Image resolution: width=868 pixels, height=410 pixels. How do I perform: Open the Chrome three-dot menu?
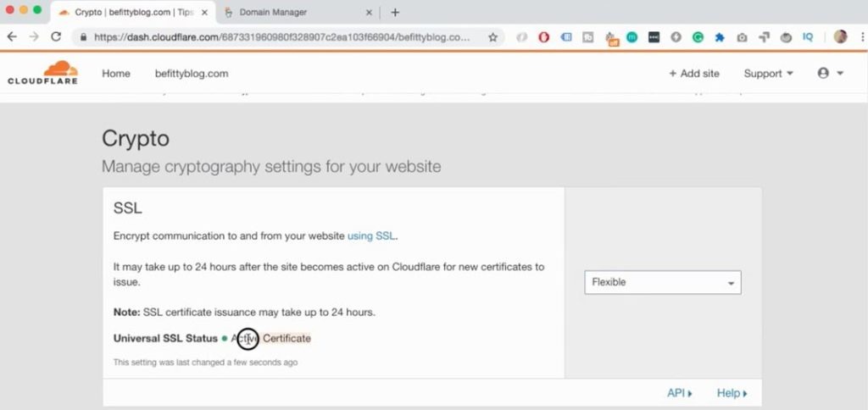863,37
